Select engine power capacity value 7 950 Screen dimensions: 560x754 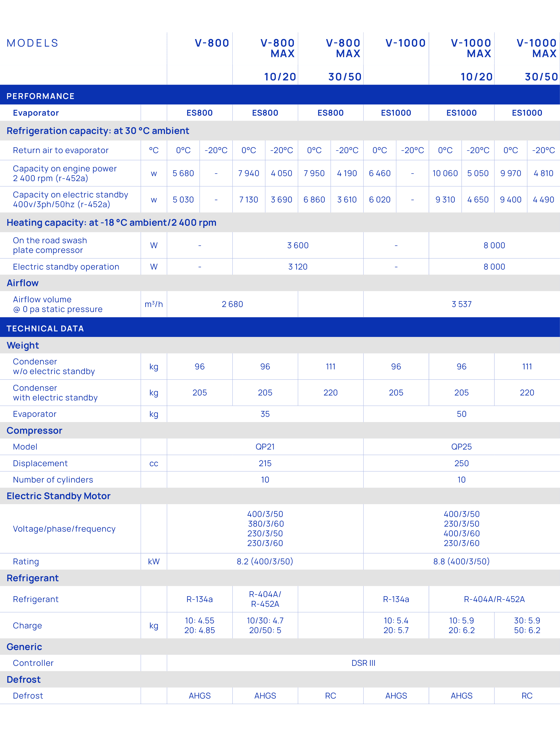[314, 173]
